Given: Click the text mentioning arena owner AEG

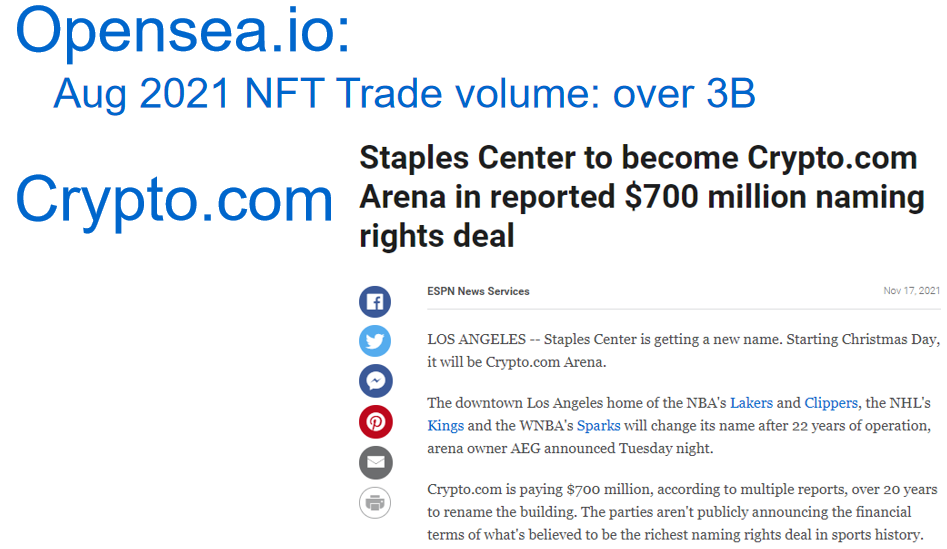Looking at the screenshot, I should point(570,449).
